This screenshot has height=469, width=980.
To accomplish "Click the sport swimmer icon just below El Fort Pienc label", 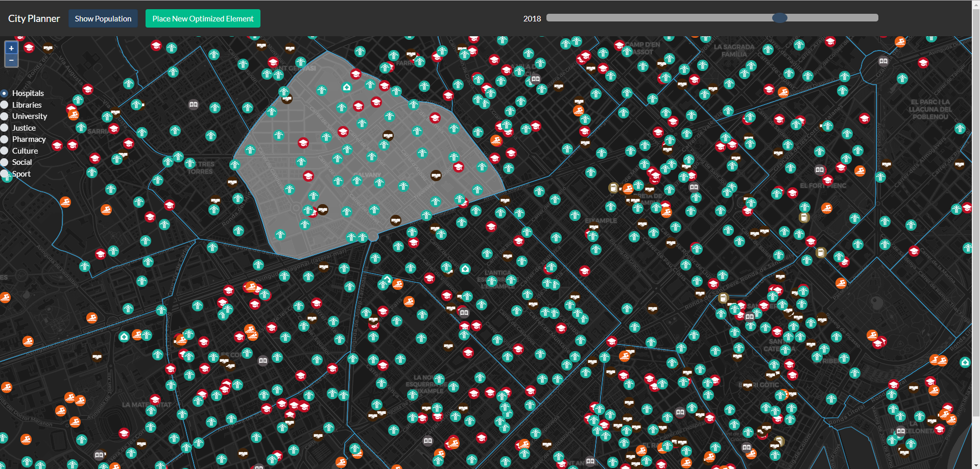I will [827, 208].
